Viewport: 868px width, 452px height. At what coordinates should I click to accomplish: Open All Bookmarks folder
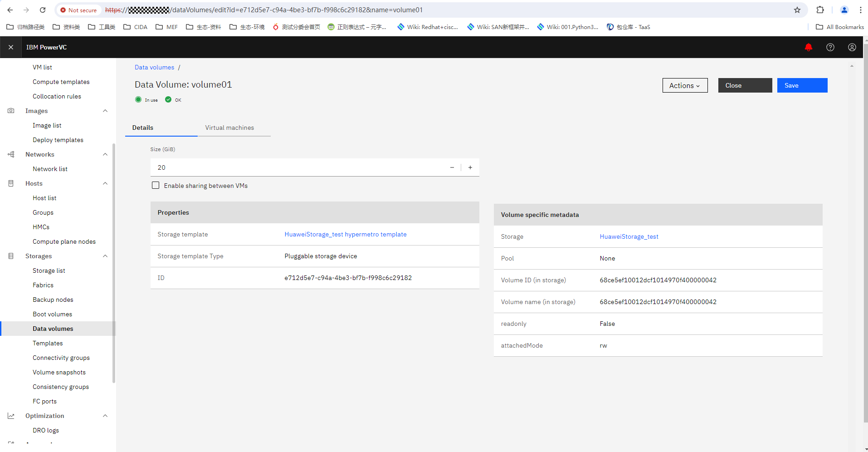[x=840, y=27]
